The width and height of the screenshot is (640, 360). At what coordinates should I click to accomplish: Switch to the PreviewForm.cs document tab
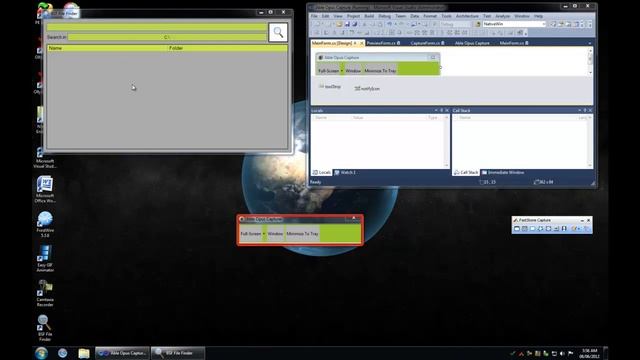383,43
